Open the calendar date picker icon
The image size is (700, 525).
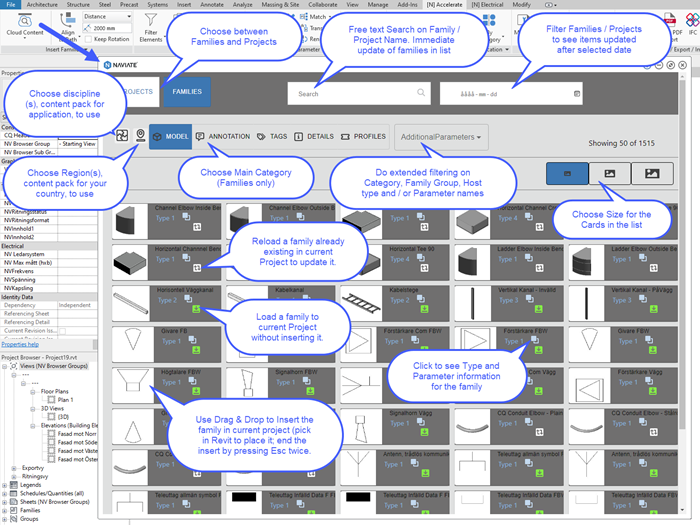(576, 94)
